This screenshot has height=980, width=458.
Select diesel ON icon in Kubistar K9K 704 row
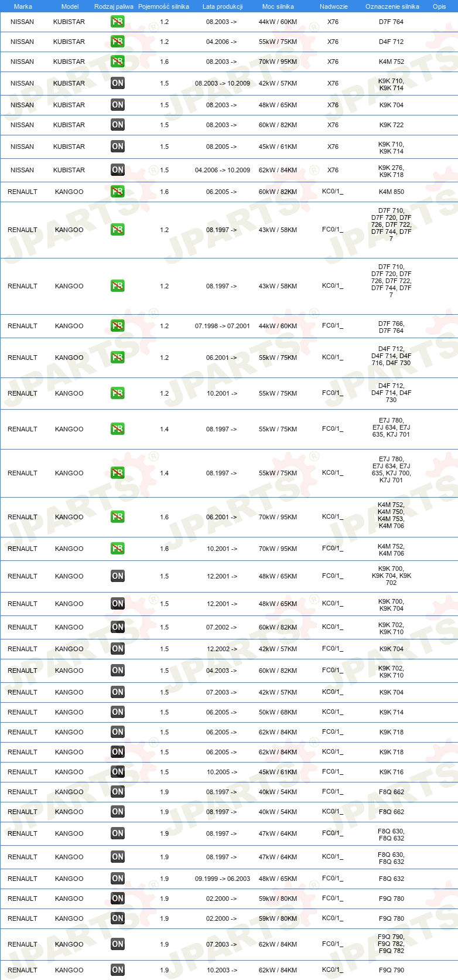click(118, 105)
